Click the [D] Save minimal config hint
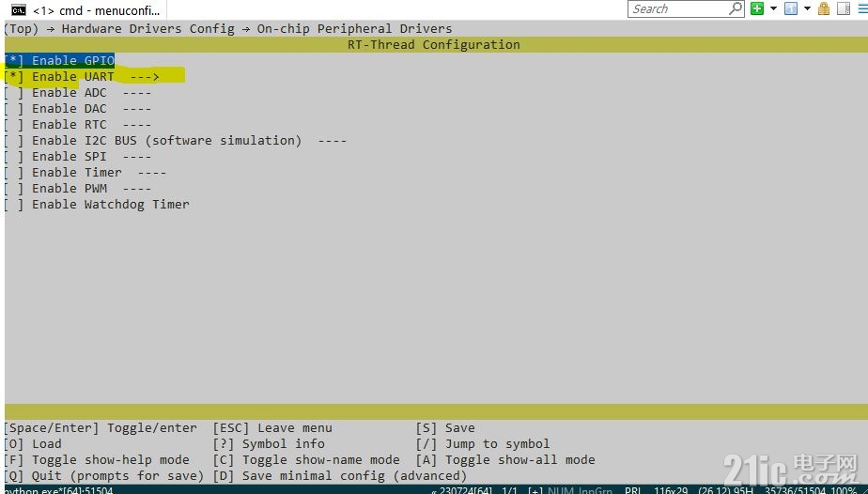This screenshot has width=868, height=494. coord(340,476)
